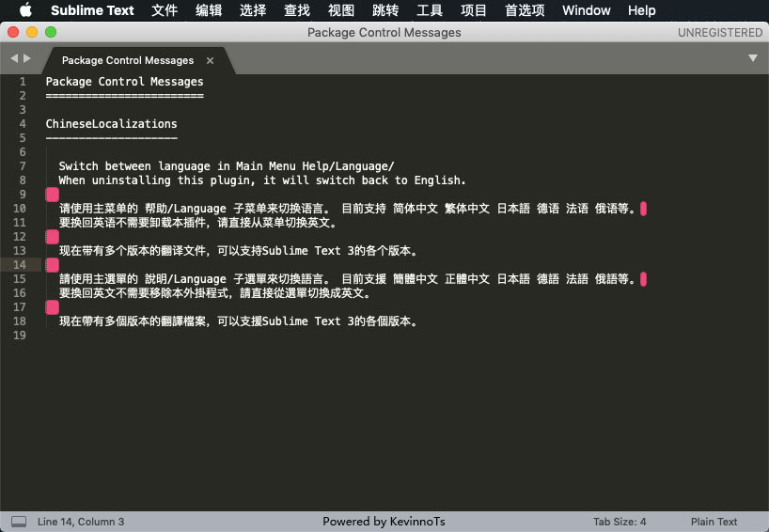The height and width of the screenshot is (532, 769).
Task: Open the 查找 menu
Action: point(297,10)
